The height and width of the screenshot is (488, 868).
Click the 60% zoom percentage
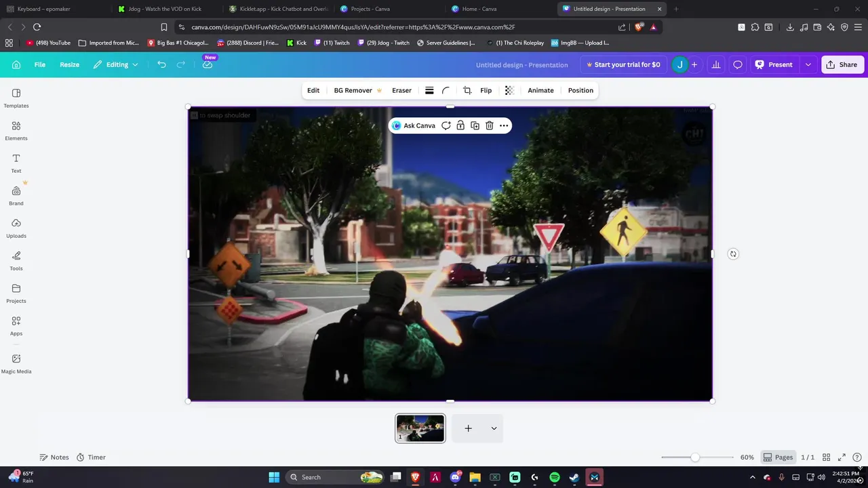[x=747, y=457]
